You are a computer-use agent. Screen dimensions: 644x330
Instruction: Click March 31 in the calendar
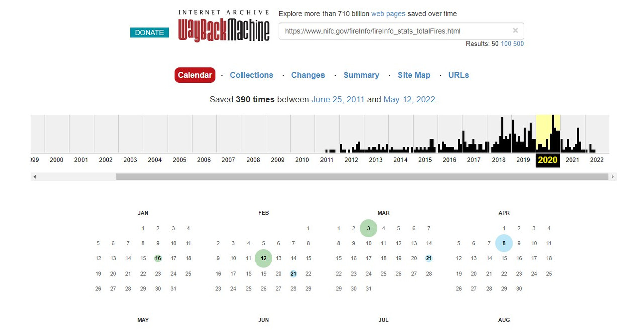click(369, 289)
